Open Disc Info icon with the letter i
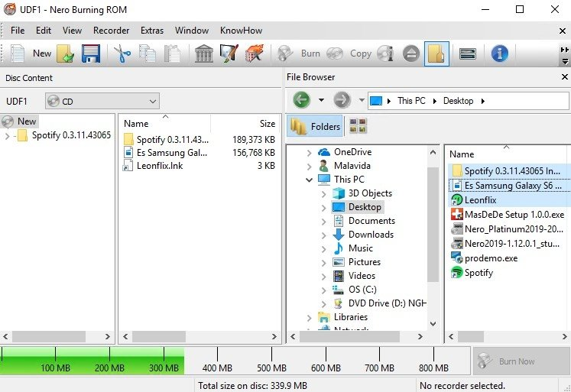 tap(385, 53)
